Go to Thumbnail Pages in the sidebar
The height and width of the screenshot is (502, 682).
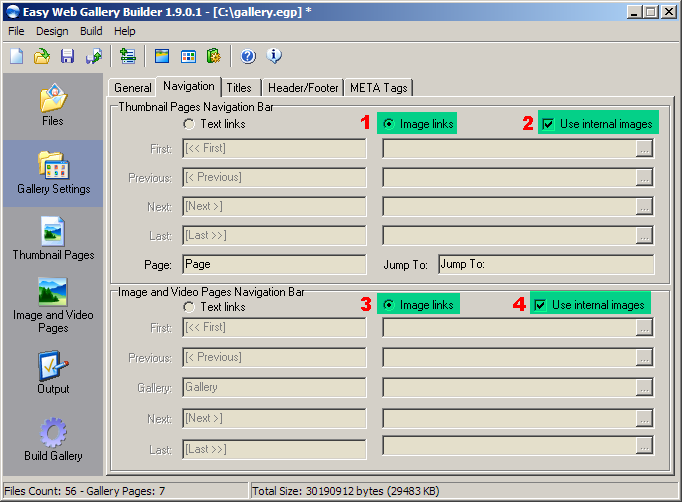[53, 239]
